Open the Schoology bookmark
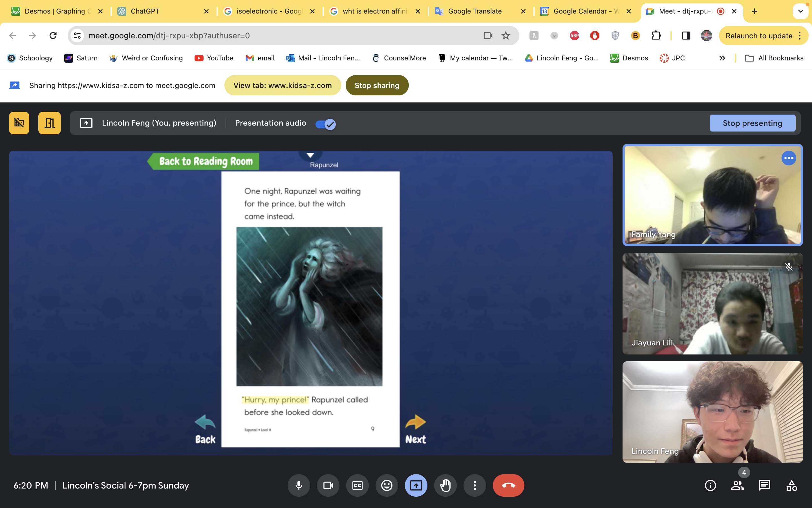This screenshot has width=812, height=508. tap(30, 58)
